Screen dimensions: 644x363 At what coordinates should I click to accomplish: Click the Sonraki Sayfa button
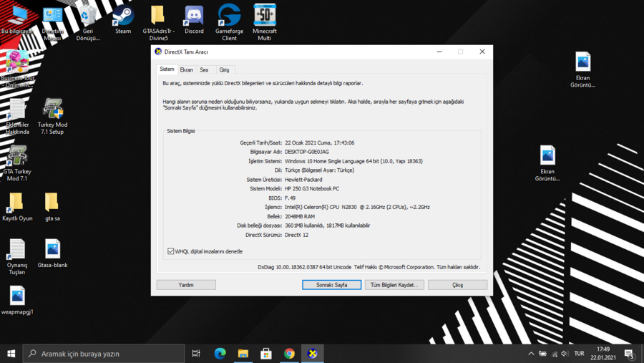click(x=331, y=285)
